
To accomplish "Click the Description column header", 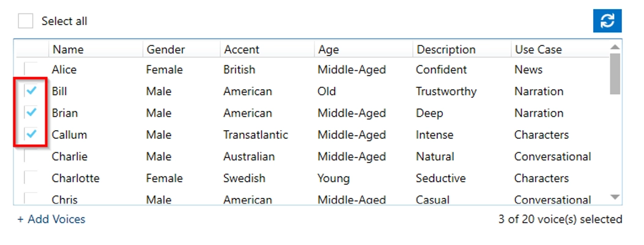I will point(462,49).
